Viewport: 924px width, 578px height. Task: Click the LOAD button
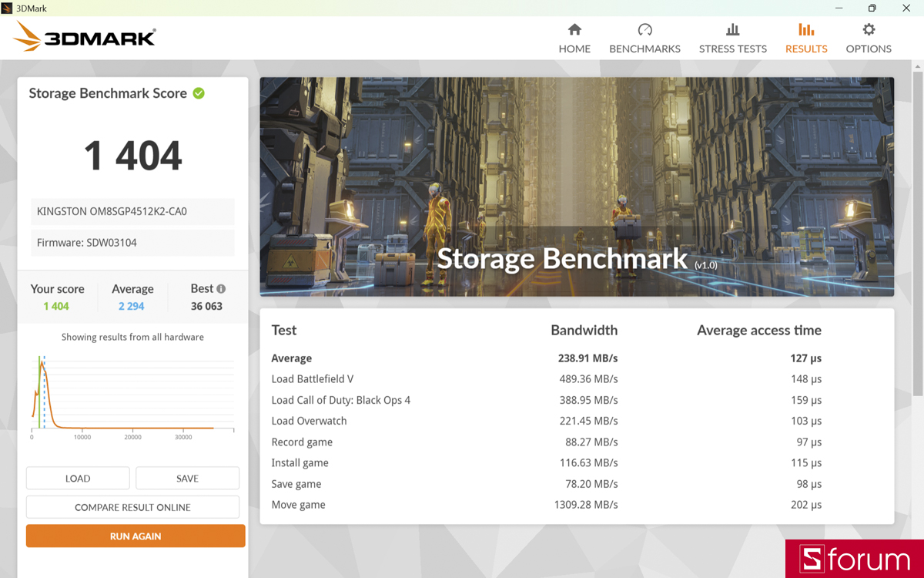(78, 479)
